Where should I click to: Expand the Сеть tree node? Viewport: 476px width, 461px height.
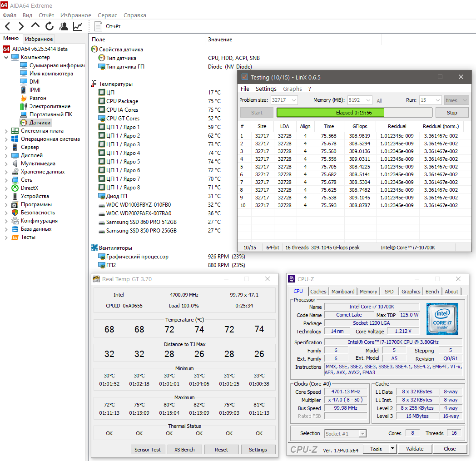6,180
